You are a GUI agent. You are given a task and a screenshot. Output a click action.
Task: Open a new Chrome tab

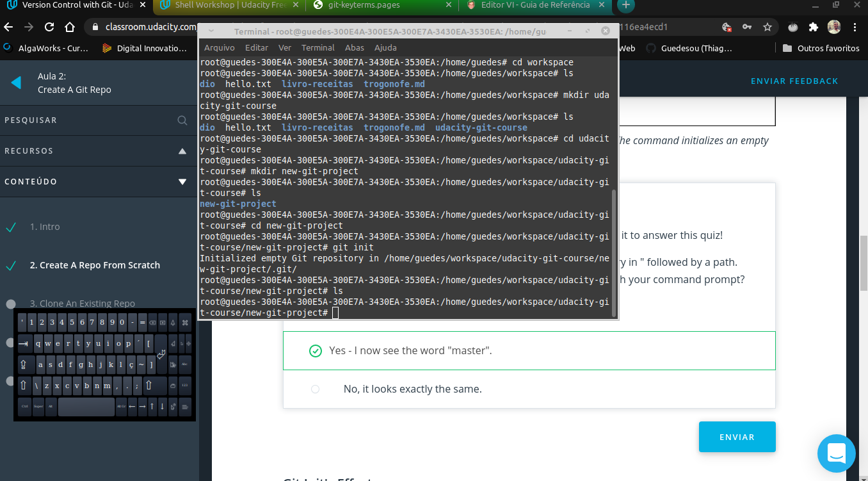pyautogui.click(x=625, y=5)
